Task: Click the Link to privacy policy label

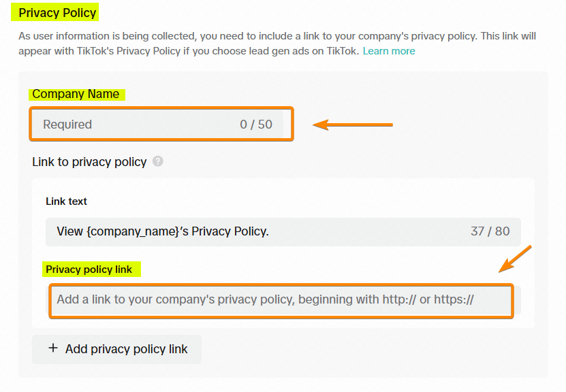Action: (x=89, y=162)
